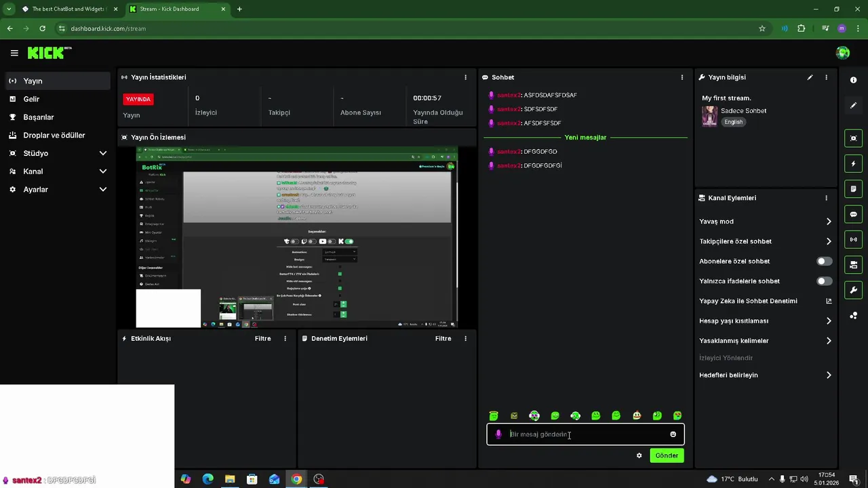Click the KICK logo
Screen dimensions: 868x488
[50, 53]
